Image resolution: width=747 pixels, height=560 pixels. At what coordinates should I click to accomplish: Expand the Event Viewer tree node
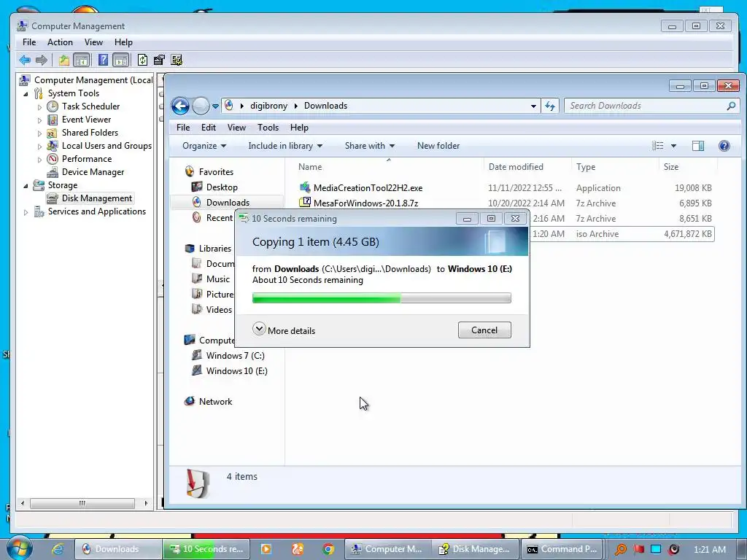coord(39,120)
